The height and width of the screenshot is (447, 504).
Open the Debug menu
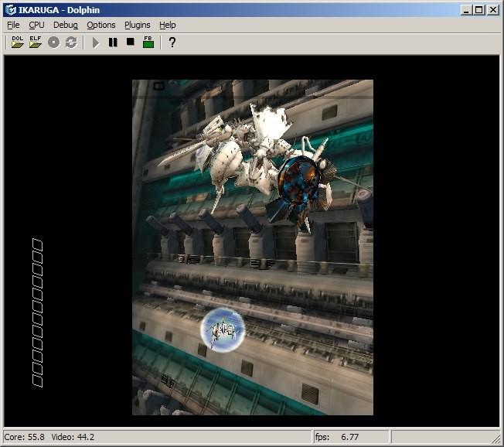click(x=65, y=25)
